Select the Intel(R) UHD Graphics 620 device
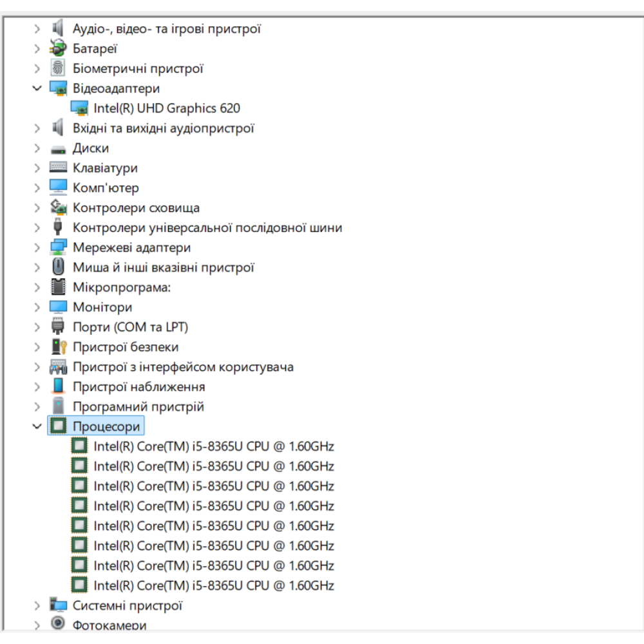 pyautogui.click(x=167, y=108)
